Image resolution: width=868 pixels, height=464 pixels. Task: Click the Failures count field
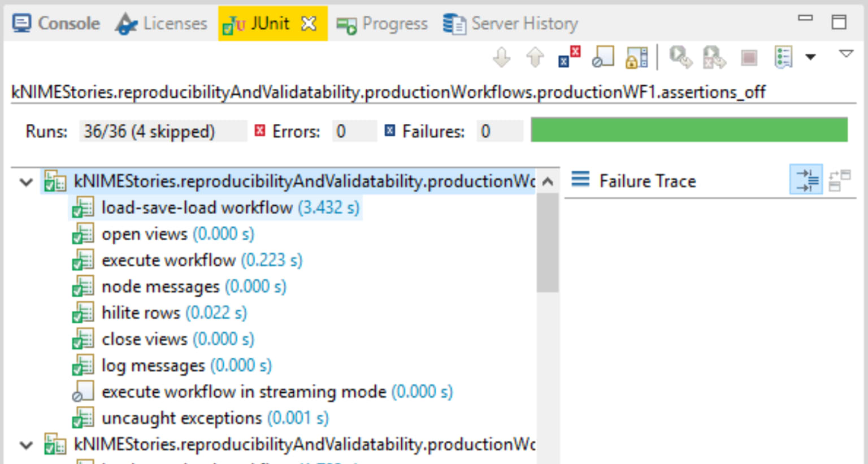tap(500, 131)
